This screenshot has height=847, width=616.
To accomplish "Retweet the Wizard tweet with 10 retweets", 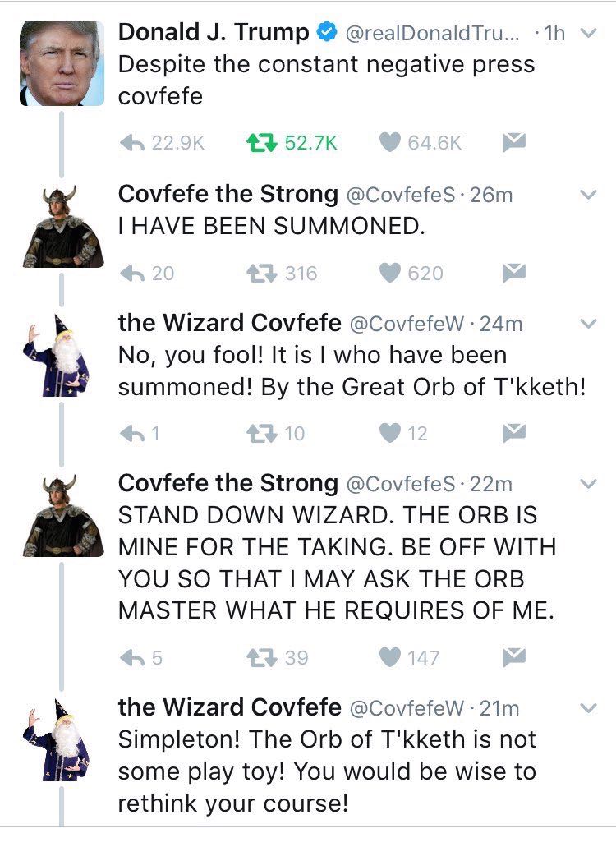I will tap(260, 433).
